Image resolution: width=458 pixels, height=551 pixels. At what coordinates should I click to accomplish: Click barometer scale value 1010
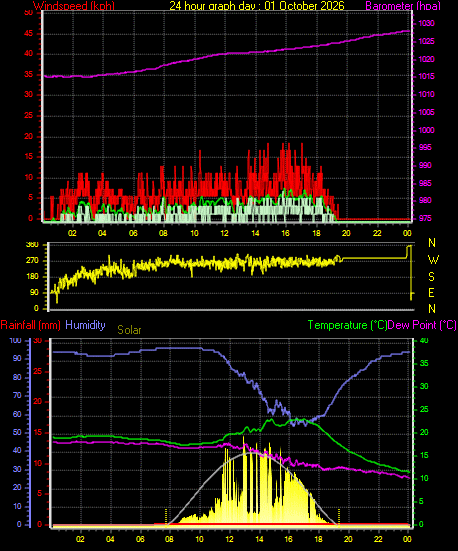click(x=426, y=95)
